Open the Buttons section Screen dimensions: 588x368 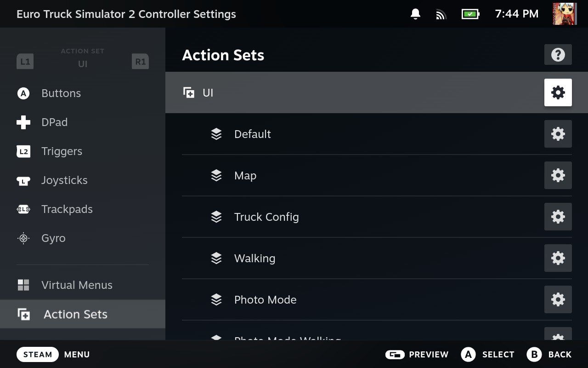point(61,93)
